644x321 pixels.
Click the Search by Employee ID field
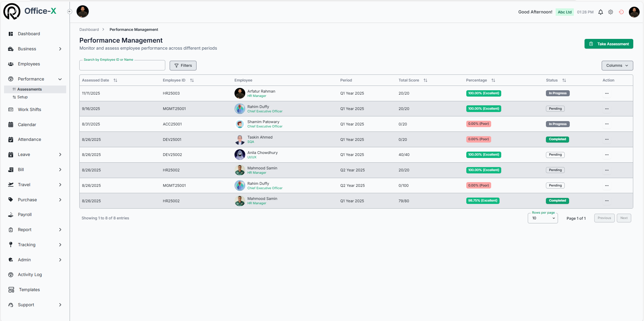[122, 66]
